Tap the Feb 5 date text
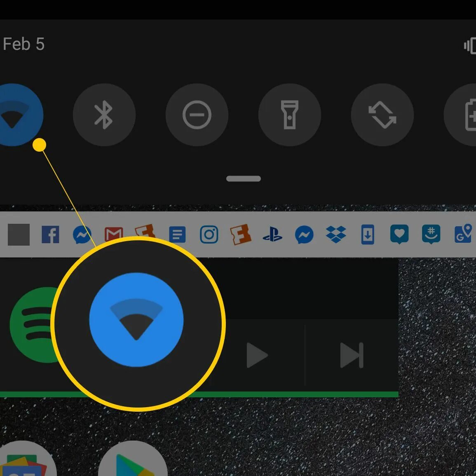Viewport: 476px width, 476px height. pos(23,44)
